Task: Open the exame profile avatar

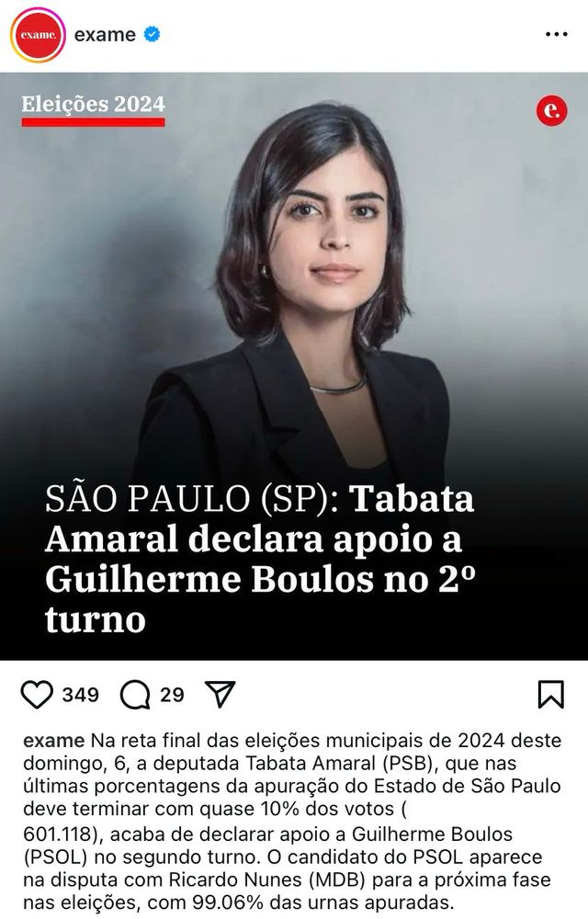Action: 38,35
